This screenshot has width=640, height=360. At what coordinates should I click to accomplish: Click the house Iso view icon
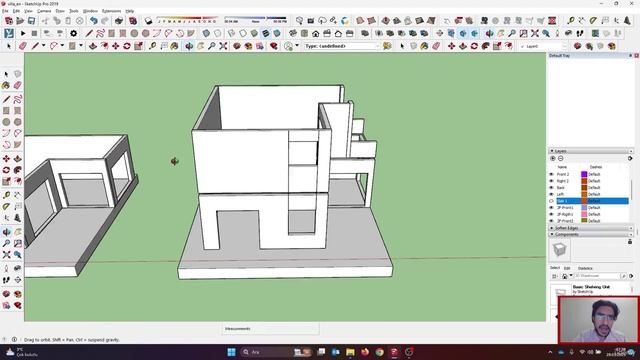(316, 33)
